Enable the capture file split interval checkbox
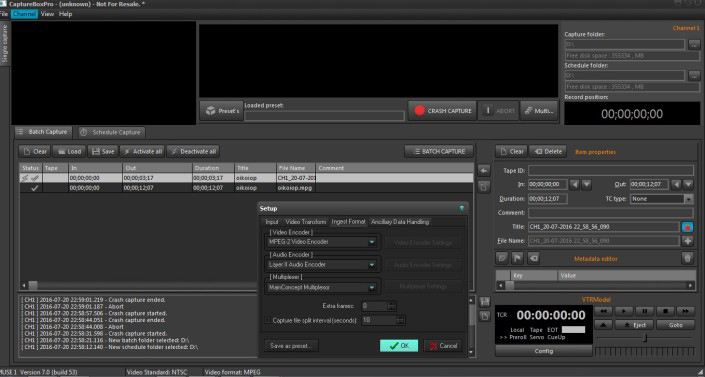This screenshot has height=377, width=705. point(268,320)
